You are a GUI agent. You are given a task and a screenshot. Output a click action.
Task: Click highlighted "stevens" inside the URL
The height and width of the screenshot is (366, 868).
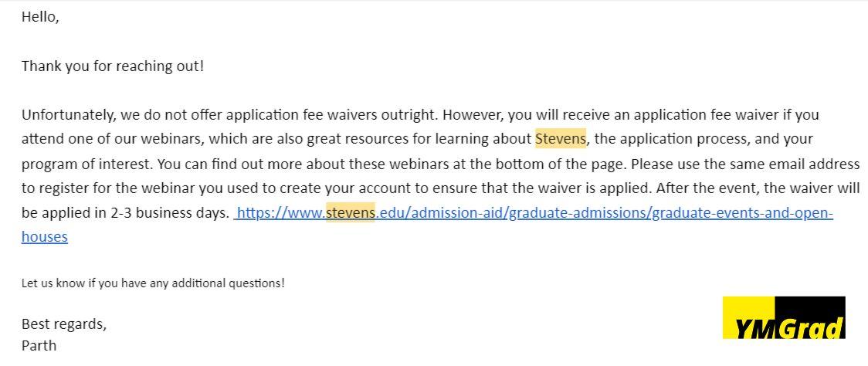351,213
